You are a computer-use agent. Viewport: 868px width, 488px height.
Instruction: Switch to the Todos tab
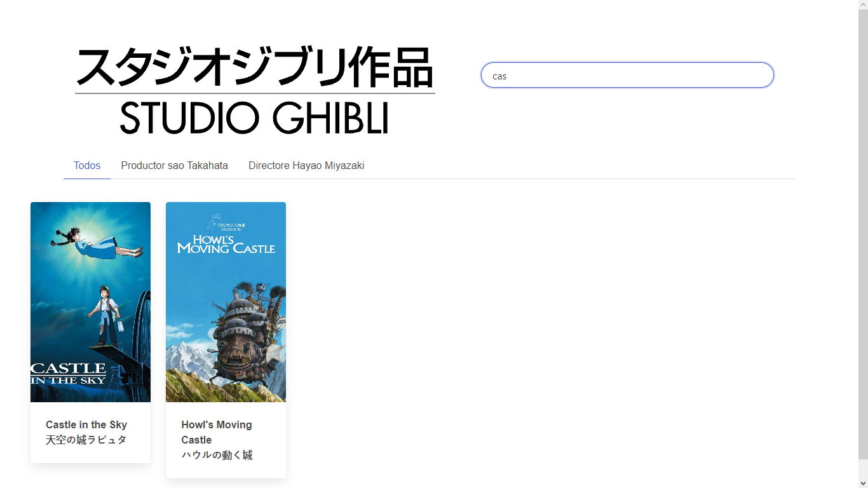click(87, 165)
